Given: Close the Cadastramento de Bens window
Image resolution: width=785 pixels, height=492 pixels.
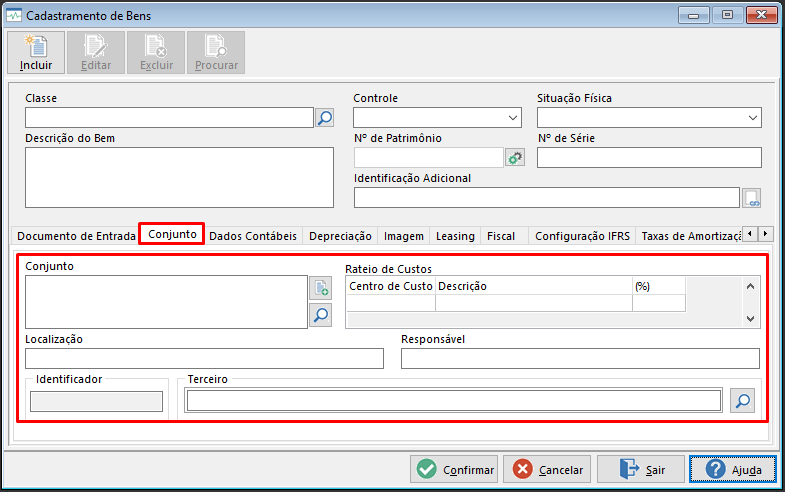Looking at the screenshot, I should click(x=761, y=16).
